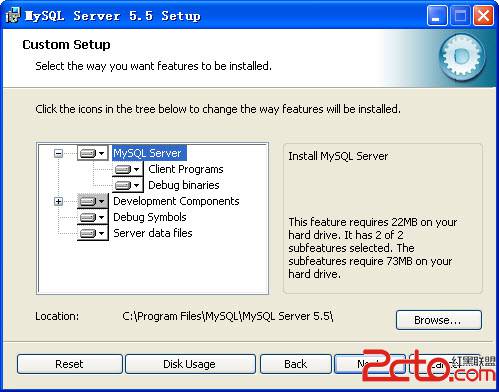Click the Reset button
Screen dimensions: 499x392
click(x=70, y=364)
